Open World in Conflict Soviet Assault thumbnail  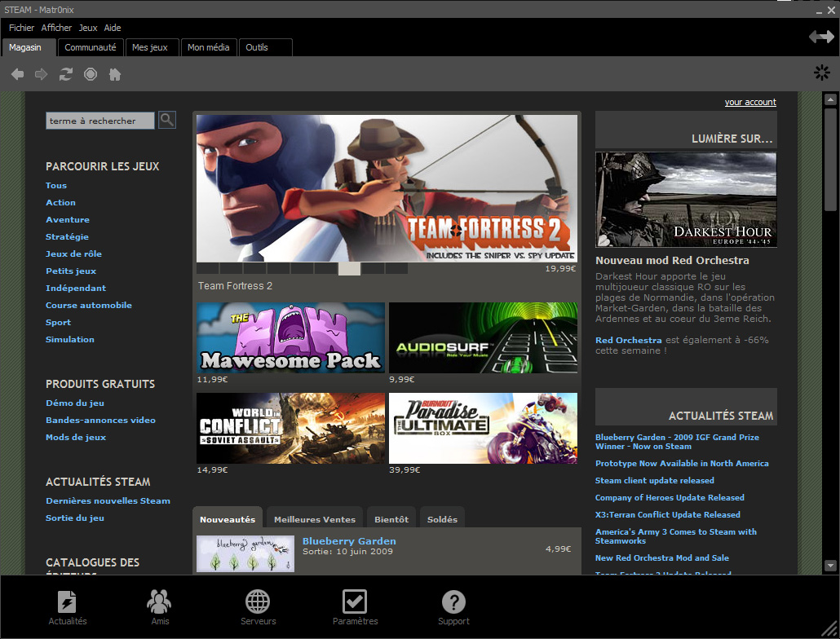click(x=290, y=428)
